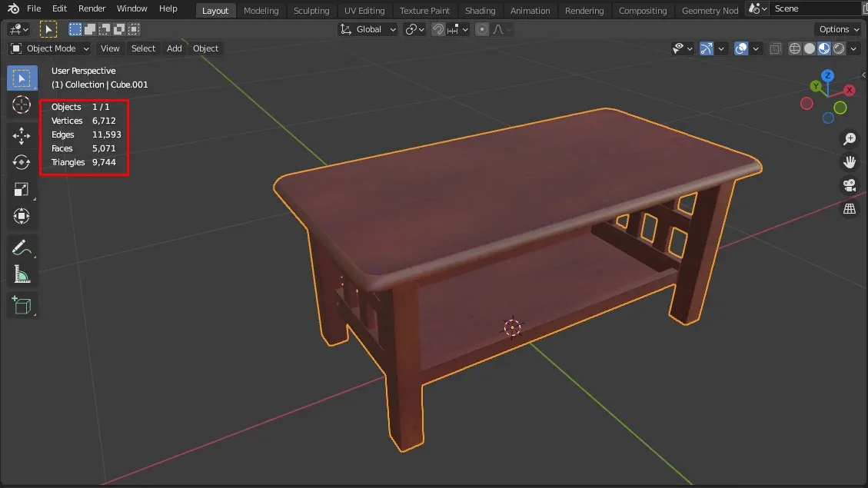868x488 pixels.
Task: Open the Edit menu
Action: (x=59, y=9)
